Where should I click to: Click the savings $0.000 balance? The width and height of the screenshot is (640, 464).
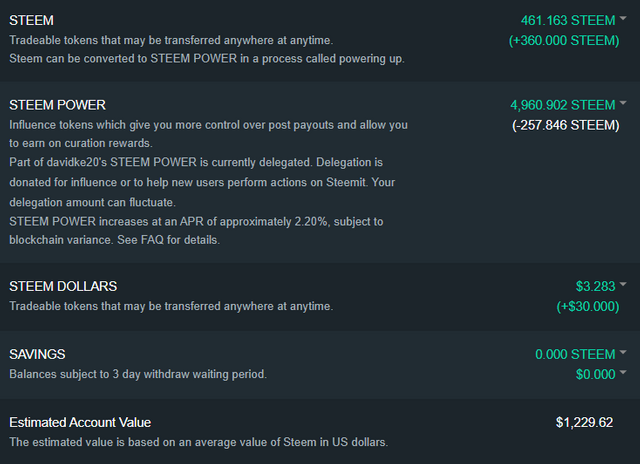click(x=595, y=374)
